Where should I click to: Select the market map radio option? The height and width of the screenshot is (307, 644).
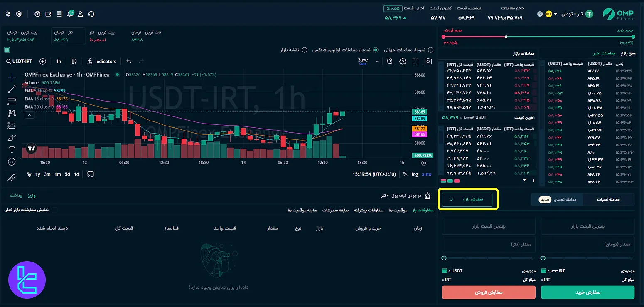click(x=305, y=50)
